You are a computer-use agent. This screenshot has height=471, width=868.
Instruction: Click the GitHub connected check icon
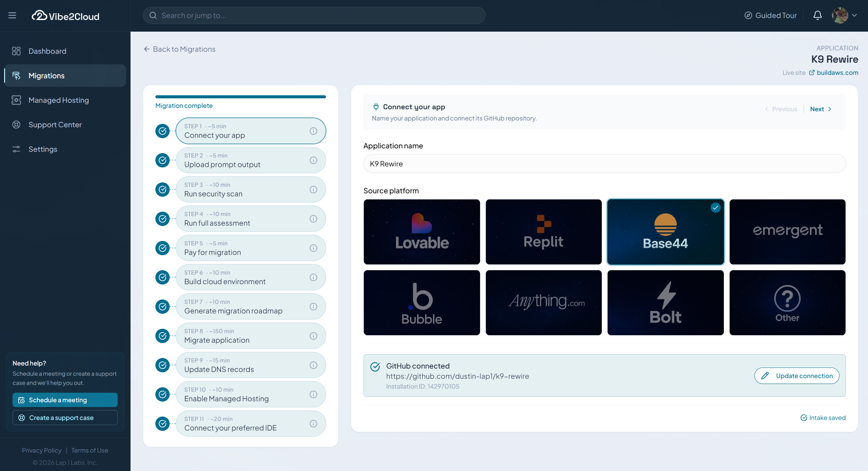tap(375, 367)
